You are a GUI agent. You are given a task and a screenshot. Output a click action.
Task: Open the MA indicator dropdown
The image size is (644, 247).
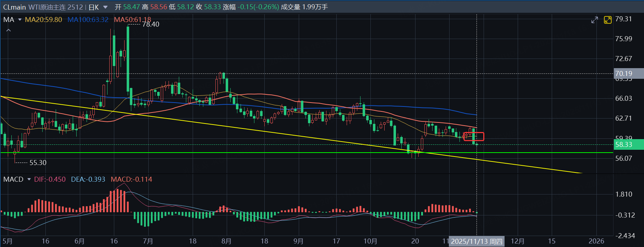tap(20, 20)
